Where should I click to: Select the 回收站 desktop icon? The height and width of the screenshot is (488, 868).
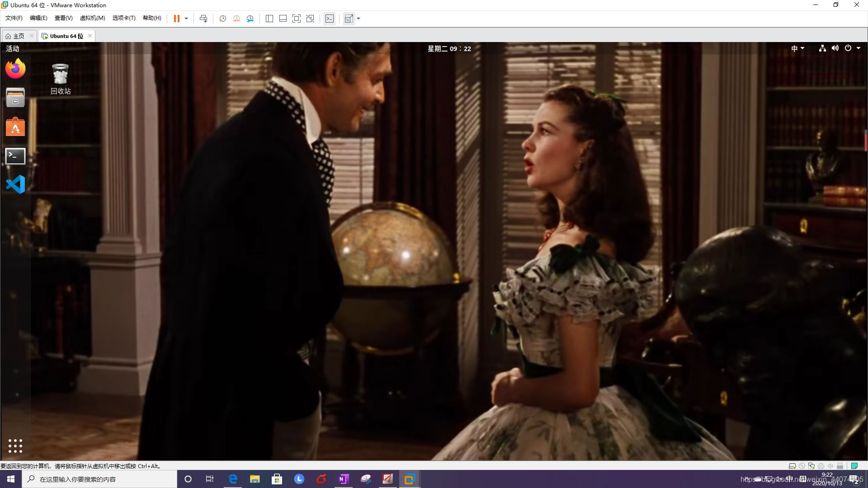61,79
